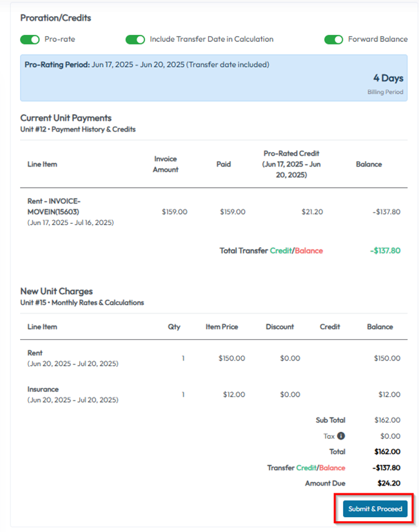The height and width of the screenshot is (532, 419).
Task: Click the Discount column header
Action: pos(280,327)
